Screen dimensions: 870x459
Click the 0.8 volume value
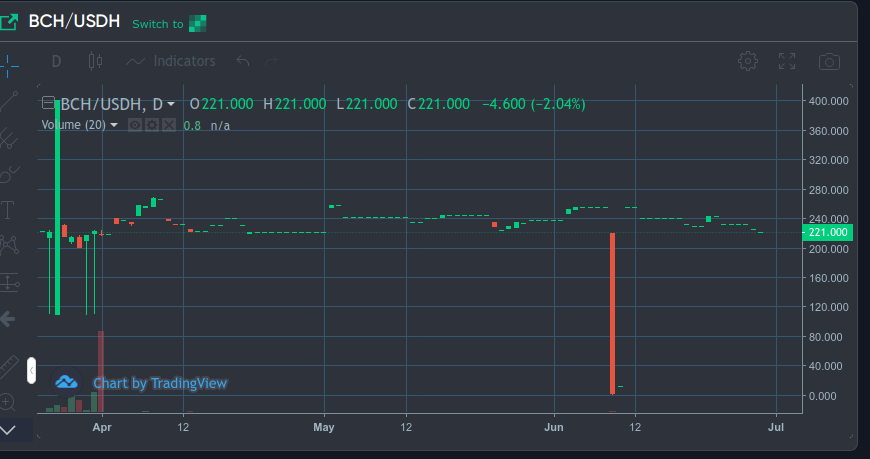[x=192, y=125]
